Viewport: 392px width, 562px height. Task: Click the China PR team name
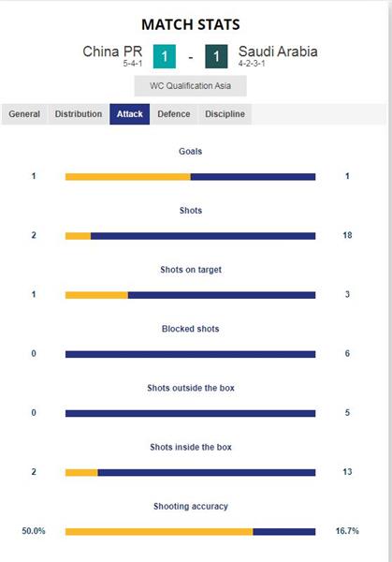112,52
